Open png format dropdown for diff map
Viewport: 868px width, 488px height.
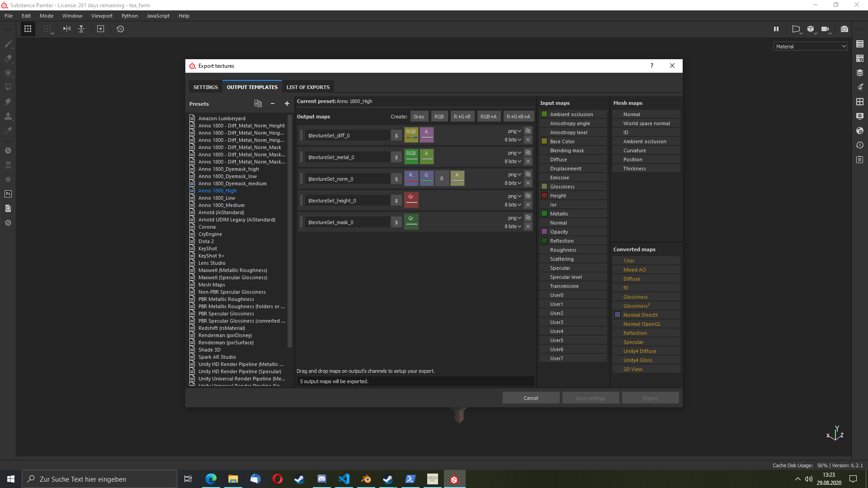pyautogui.click(x=514, y=131)
